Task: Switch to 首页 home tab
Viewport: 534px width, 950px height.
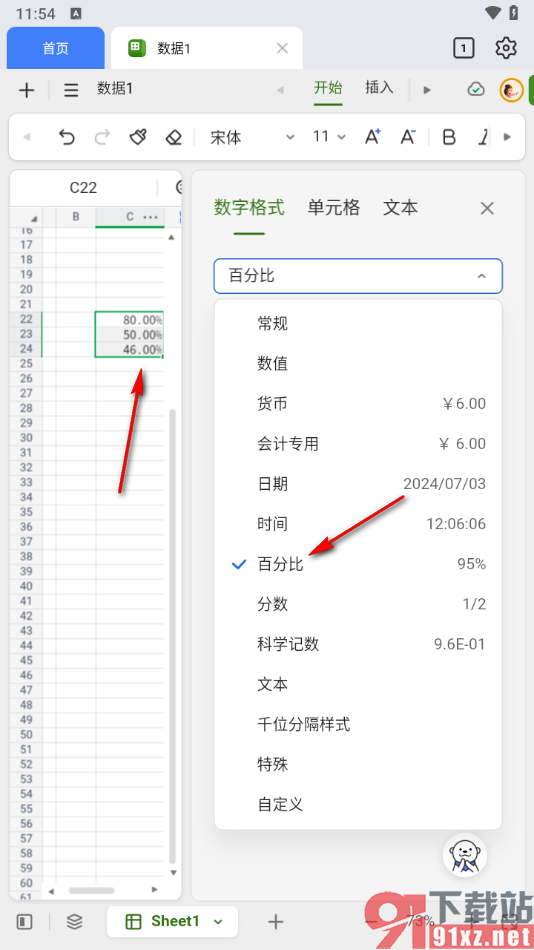Action: 56,48
